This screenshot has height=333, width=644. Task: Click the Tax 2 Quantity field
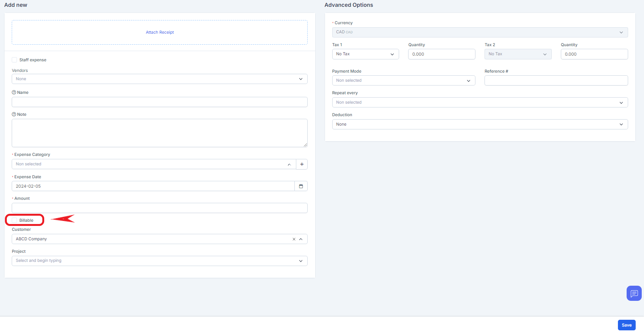(594, 54)
